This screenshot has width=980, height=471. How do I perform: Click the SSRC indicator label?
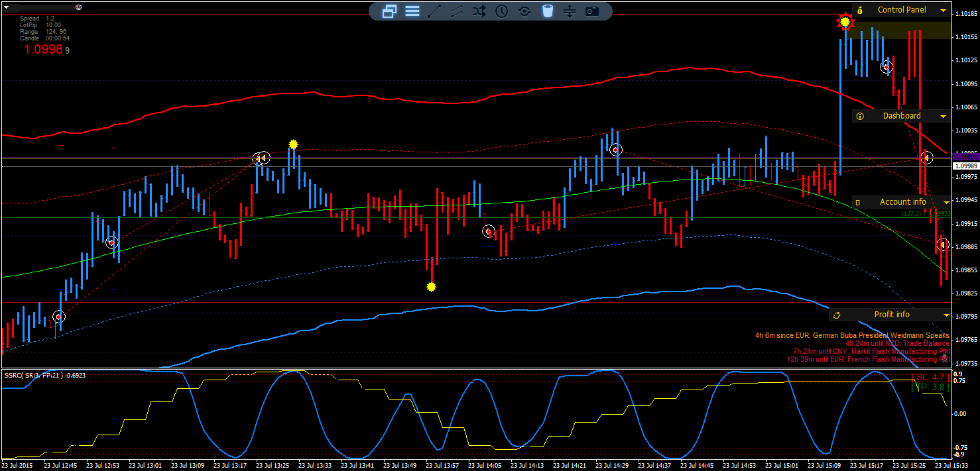[45, 375]
